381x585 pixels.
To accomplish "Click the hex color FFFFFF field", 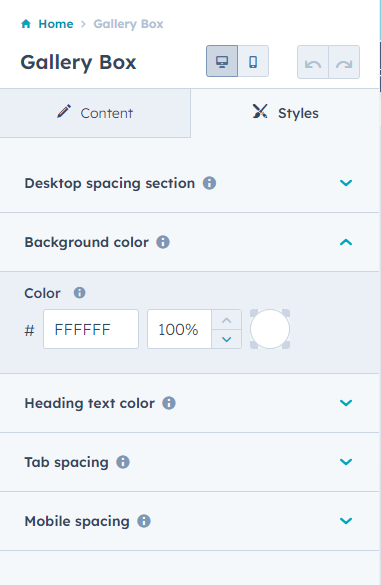I will click(x=91, y=329).
